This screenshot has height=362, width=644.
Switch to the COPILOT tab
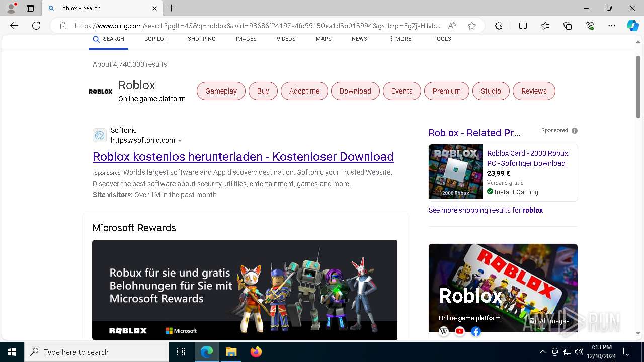[155, 39]
